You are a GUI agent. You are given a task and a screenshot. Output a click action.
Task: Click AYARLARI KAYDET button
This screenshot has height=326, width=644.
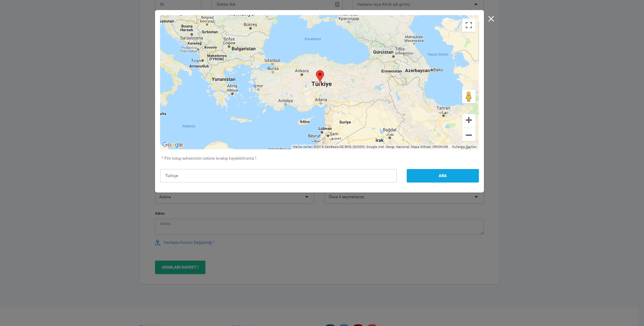(180, 267)
